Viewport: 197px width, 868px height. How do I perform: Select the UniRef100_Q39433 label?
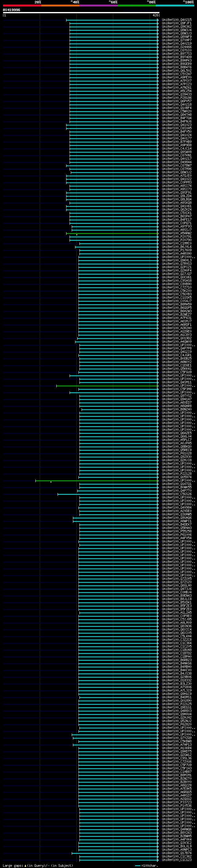point(177,94)
